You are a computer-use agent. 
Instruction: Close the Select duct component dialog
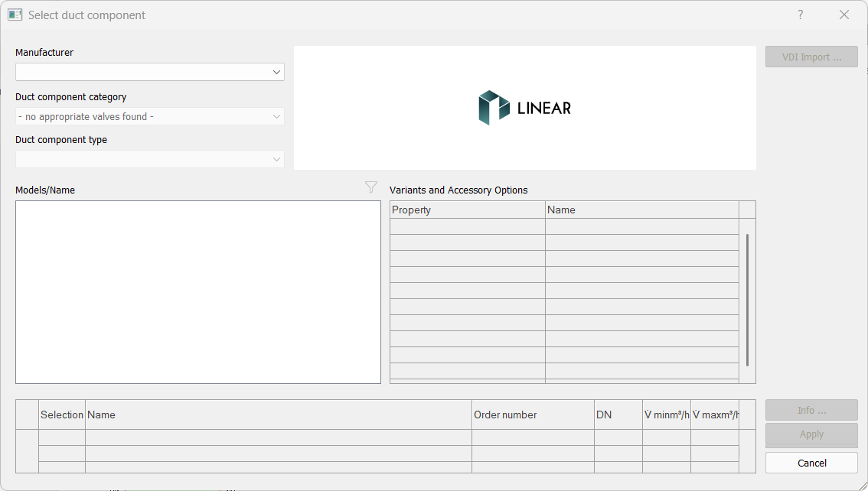click(x=844, y=15)
